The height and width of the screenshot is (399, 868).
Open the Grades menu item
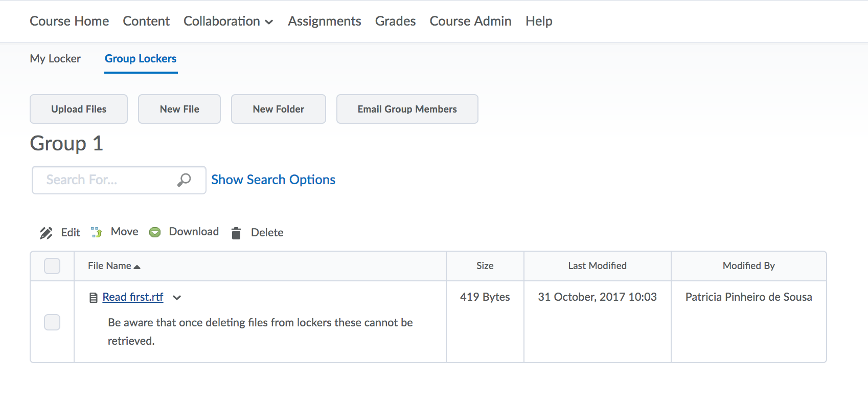pos(395,21)
